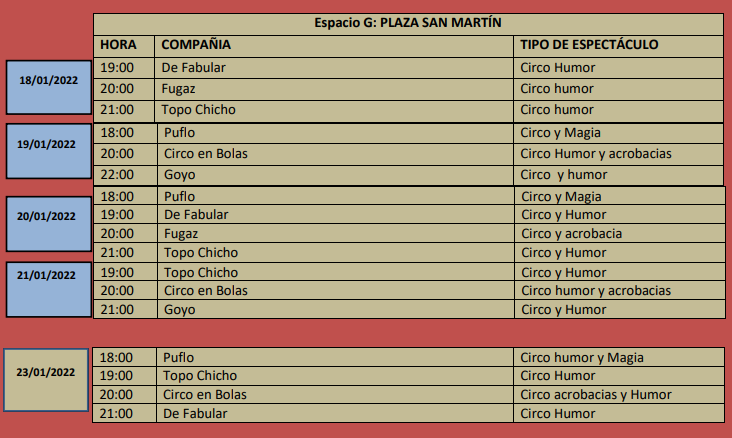Click Goyo in the 19/01/2022 block
The height and width of the screenshot is (438, 732).
pos(179,175)
